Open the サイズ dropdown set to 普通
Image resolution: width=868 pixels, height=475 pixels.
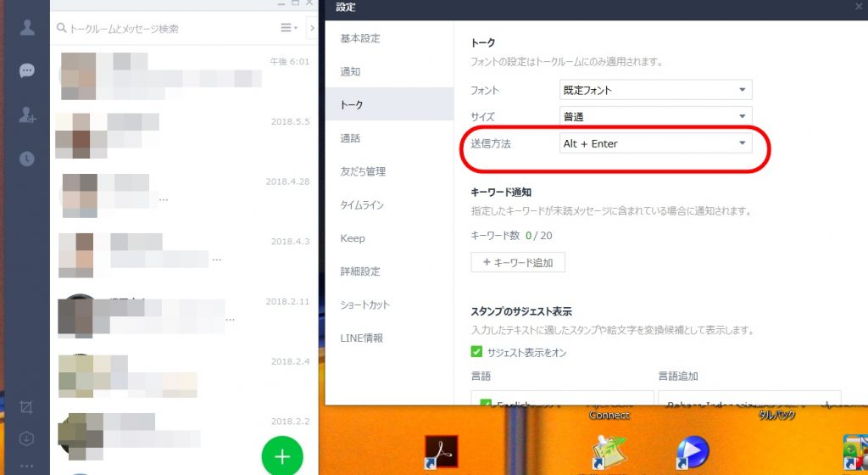[x=655, y=117]
